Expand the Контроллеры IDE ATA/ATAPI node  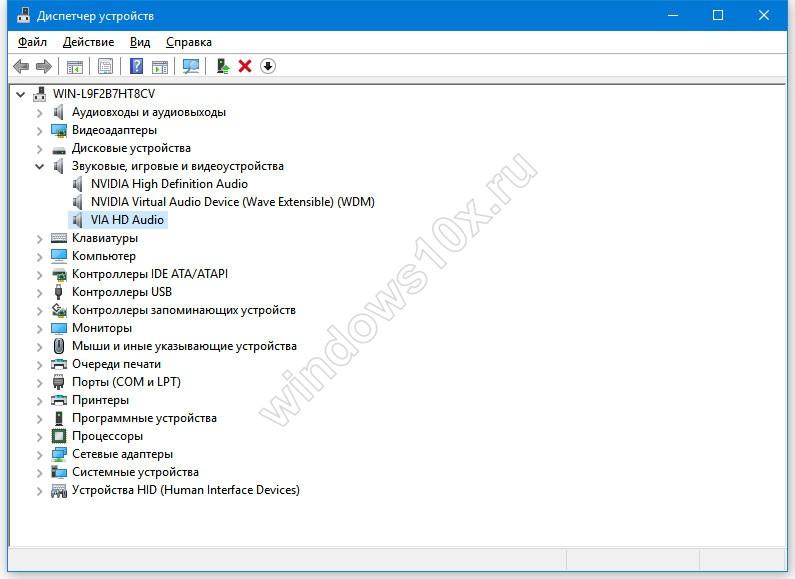tap(40, 274)
